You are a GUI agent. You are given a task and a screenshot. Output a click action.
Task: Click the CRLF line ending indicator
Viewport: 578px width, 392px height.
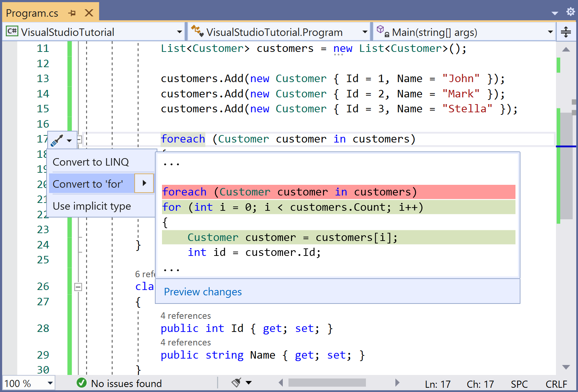click(x=556, y=384)
